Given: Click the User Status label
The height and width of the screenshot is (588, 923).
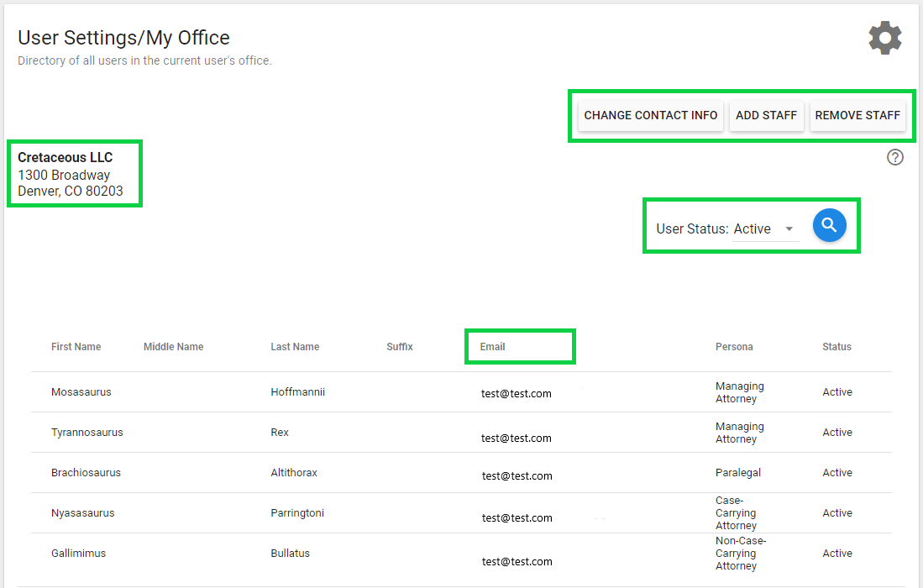Looking at the screenshot, I should pos(692,229).
